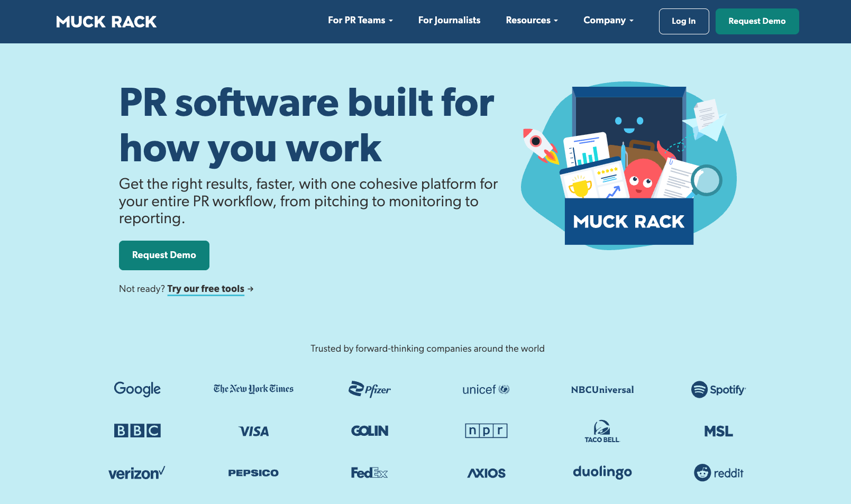Image resolution: width=851 pixels, height=504 pixels.
Task: Open the Try our free tools link
Action: tap(206, 289)
